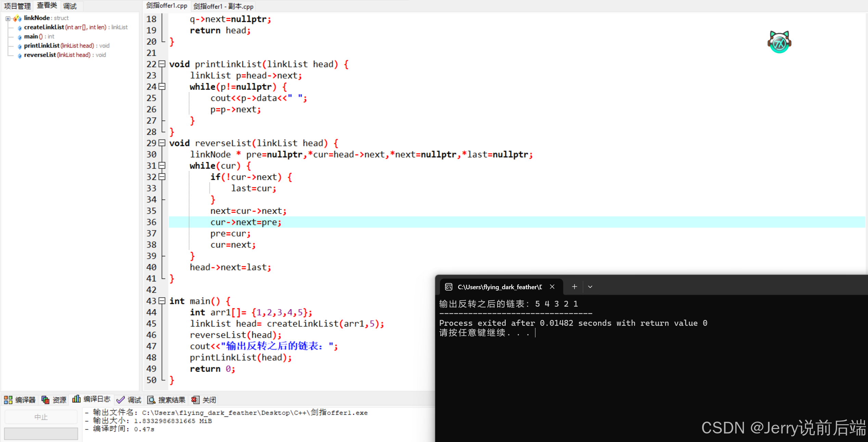Screen dimensions: 868x442
Task: Click the compile progress bar
Action: coord(41,433)
